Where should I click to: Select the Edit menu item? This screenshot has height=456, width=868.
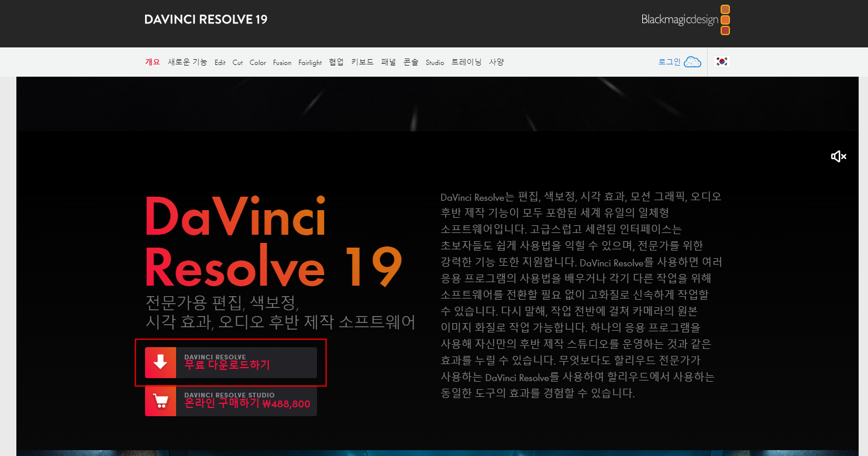click(x=220, y=63)
